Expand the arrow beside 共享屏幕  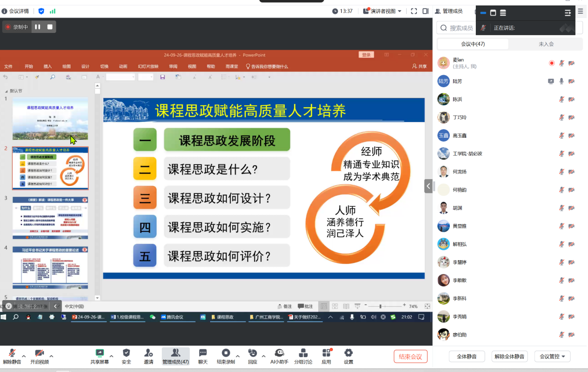[111, 356]
